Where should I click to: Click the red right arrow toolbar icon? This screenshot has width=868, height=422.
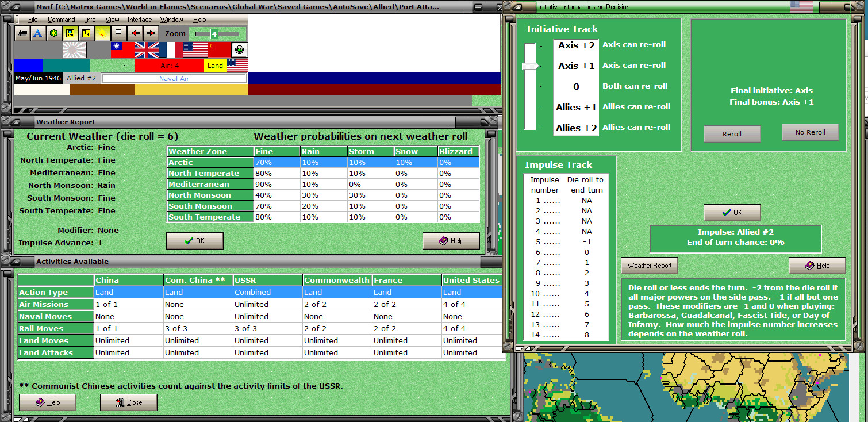[151, 33]
